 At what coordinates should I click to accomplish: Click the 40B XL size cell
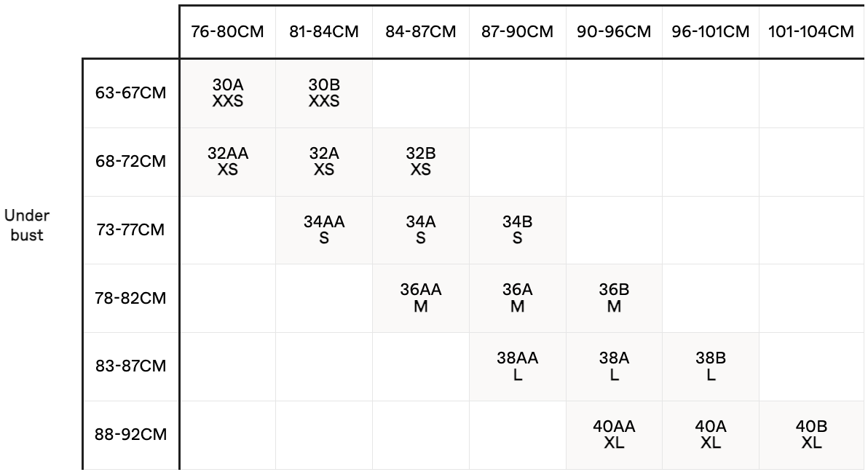pos(812,435)
